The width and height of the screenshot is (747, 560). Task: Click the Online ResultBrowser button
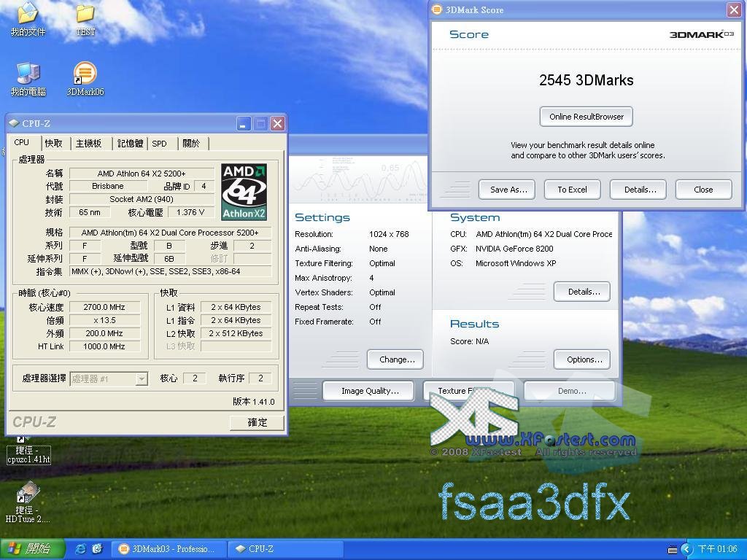click(x=586, y=117)
